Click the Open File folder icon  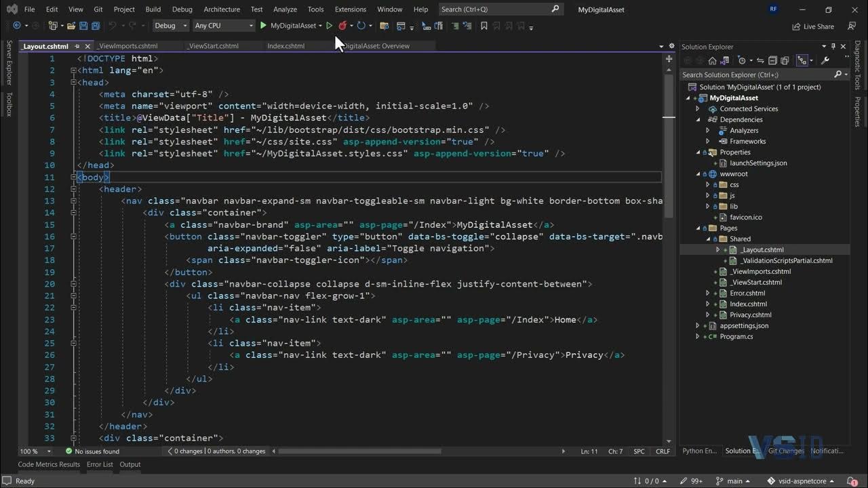coord(71,26)
